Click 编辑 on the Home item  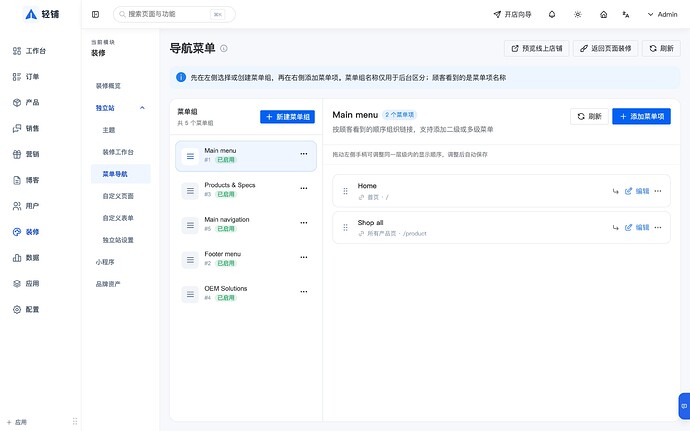[x=637, y=191]
